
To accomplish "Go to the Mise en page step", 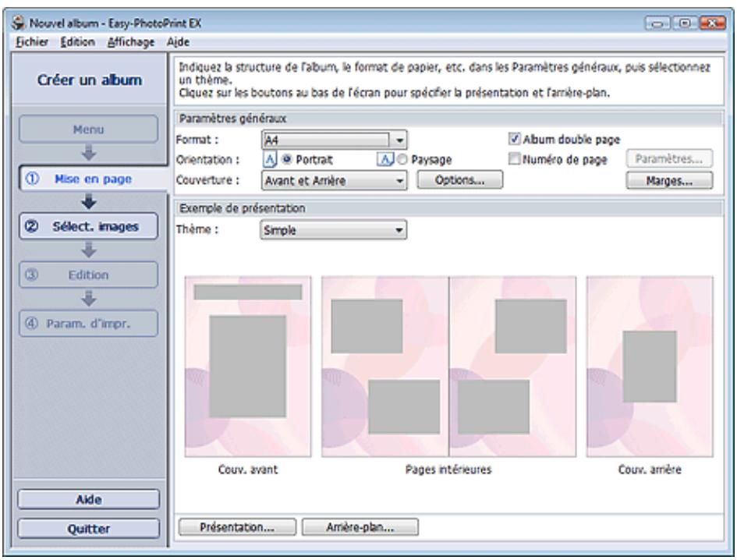I will 93,179.
